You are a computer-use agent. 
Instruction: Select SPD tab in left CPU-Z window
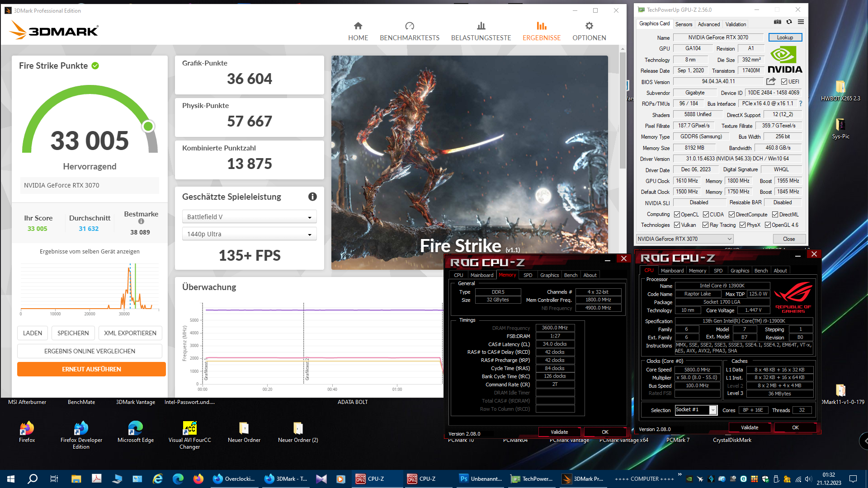(528, 275)
